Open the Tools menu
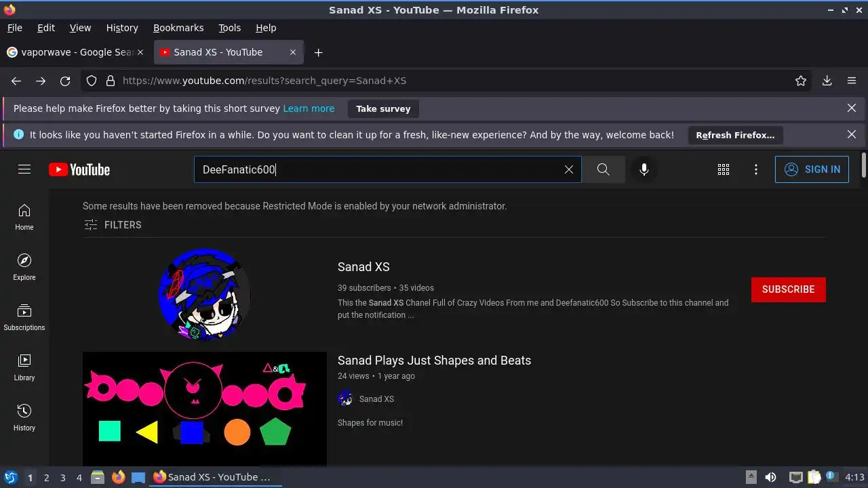Screen dimensions: 868x488 pyautogui.click(x=229, y=28)
